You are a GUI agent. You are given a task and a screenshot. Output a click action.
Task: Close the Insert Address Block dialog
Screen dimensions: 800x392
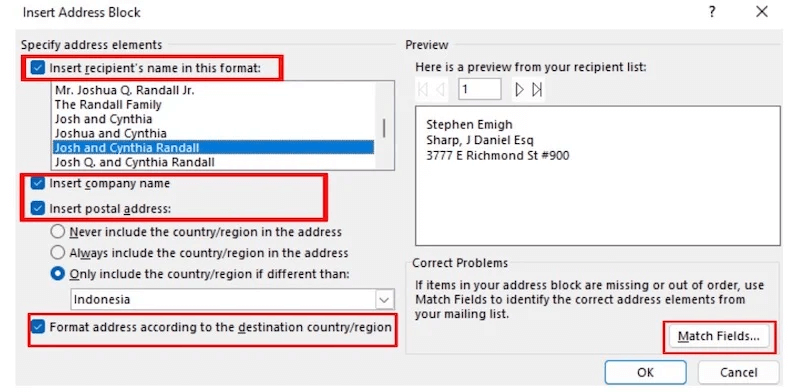click(762, 12)
